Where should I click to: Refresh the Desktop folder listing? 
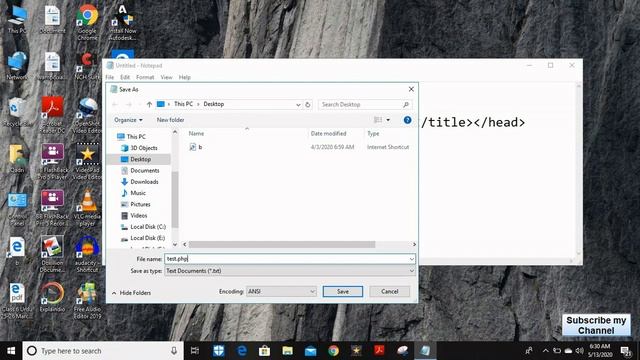pyautogui.click(x=308, y=104)
